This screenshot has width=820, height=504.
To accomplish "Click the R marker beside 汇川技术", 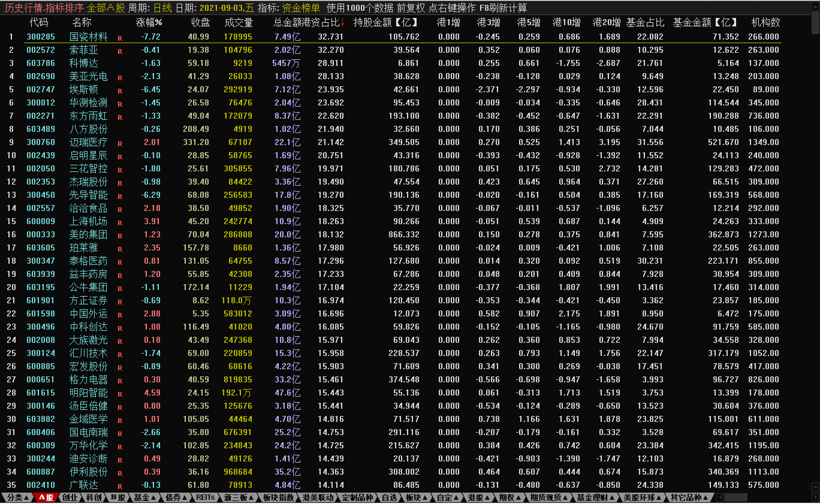I will (x=120, y=355).
